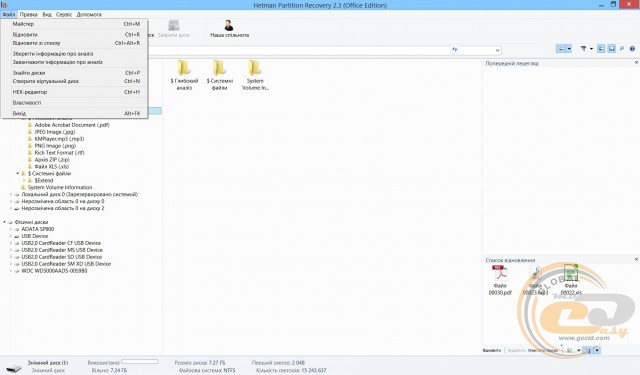Select PNG Image (.png) tree item
The image size is (640, 375).
coord(55,146)
